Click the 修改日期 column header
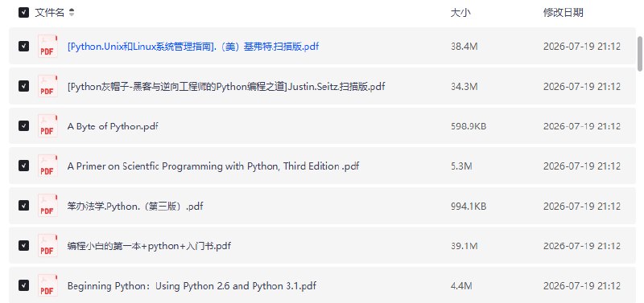The height and width of the screenshot is (303, 644). pos(563,13)
